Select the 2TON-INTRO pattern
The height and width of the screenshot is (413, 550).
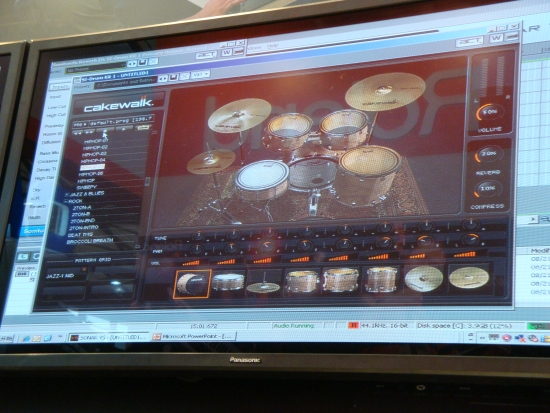[84, 227]
